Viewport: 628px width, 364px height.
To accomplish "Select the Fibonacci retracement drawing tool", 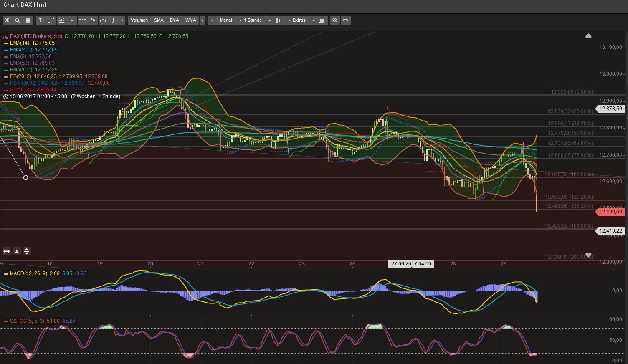I will pyautogui.click(x=61, y=20).
